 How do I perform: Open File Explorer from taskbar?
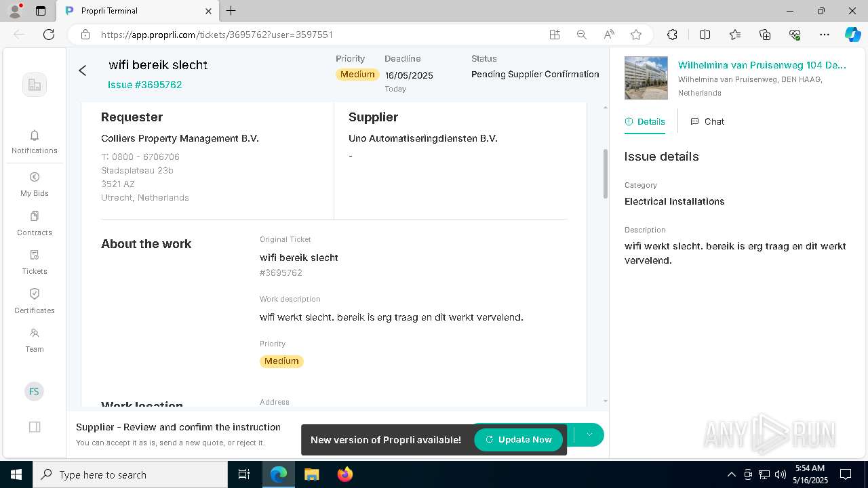311,474
